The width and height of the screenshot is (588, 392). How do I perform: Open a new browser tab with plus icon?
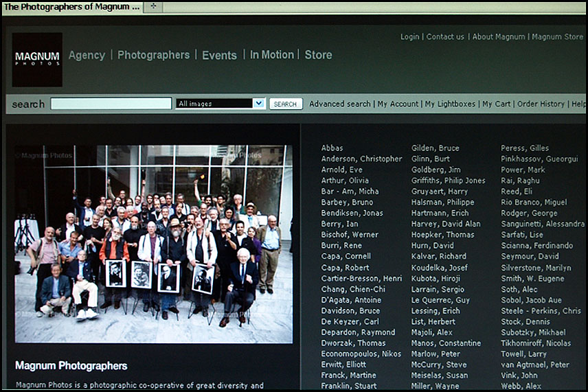pos(153,6)
